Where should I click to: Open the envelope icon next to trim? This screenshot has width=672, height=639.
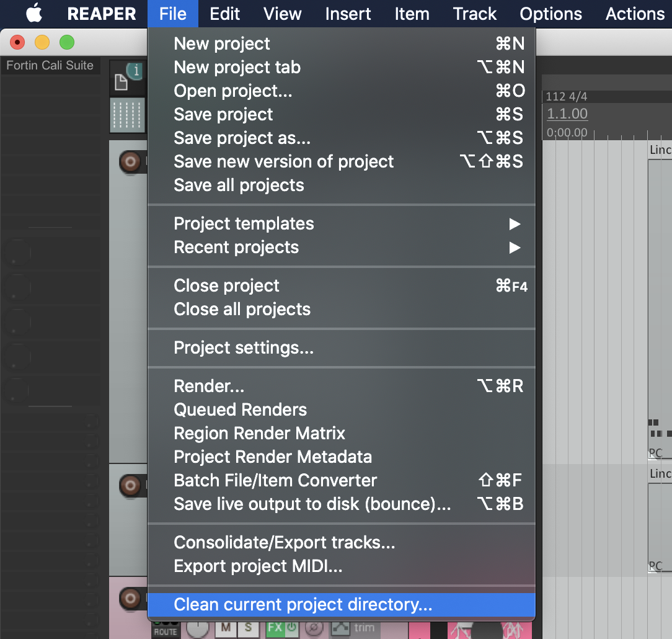340,628
